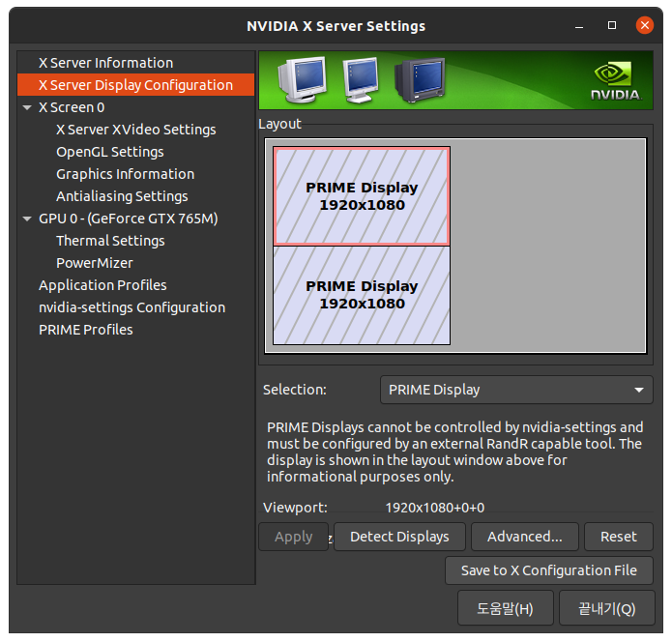Open Antialiasing Settings page
Viewport: 672px width, 642px height.
122,196
